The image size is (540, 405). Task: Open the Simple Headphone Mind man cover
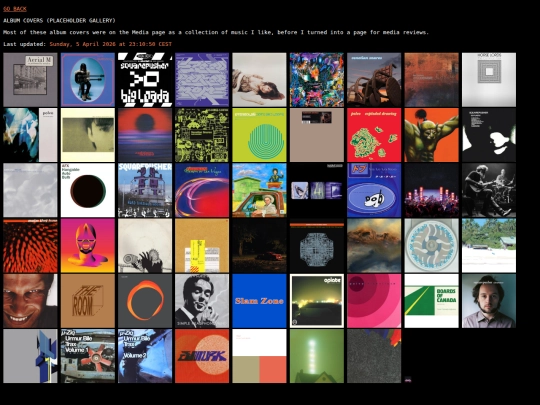[x=202, y=301]
